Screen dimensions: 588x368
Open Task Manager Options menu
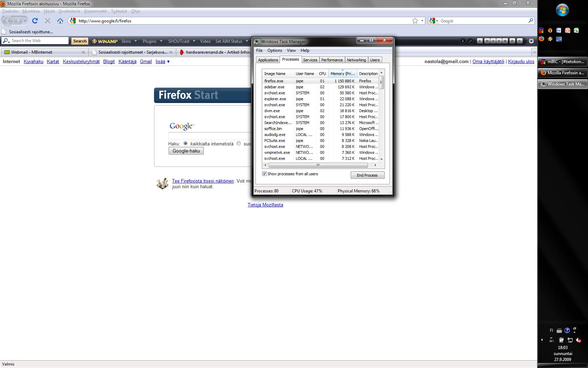pyautogui.click(x=275, y=50)
